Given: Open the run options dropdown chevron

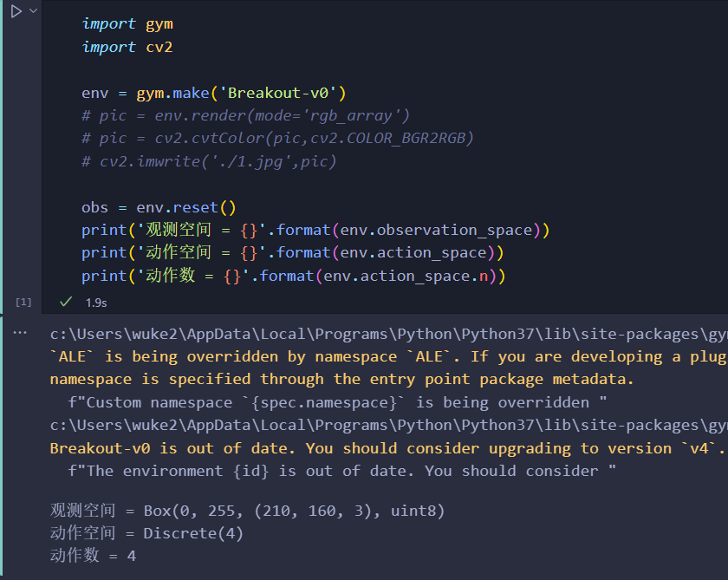Looking at the screenshot, I should (x=34, y=10).
